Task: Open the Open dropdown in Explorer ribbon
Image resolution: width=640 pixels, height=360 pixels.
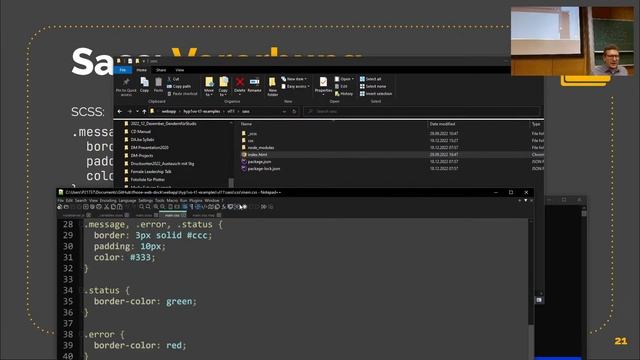Action: click(x=344, y=79)
